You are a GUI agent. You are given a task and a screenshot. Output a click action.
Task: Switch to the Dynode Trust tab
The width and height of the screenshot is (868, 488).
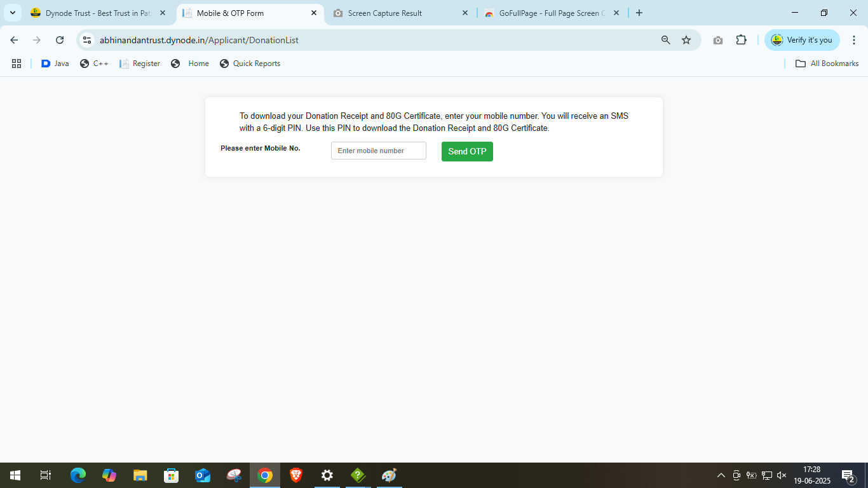[x=95, y=13]
